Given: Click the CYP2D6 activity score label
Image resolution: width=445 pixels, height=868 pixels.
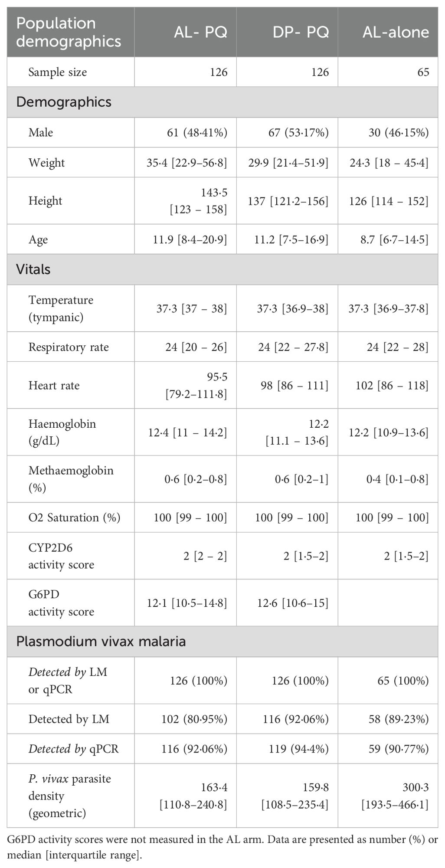Looking at the screenshot, I should pos(61,556).
